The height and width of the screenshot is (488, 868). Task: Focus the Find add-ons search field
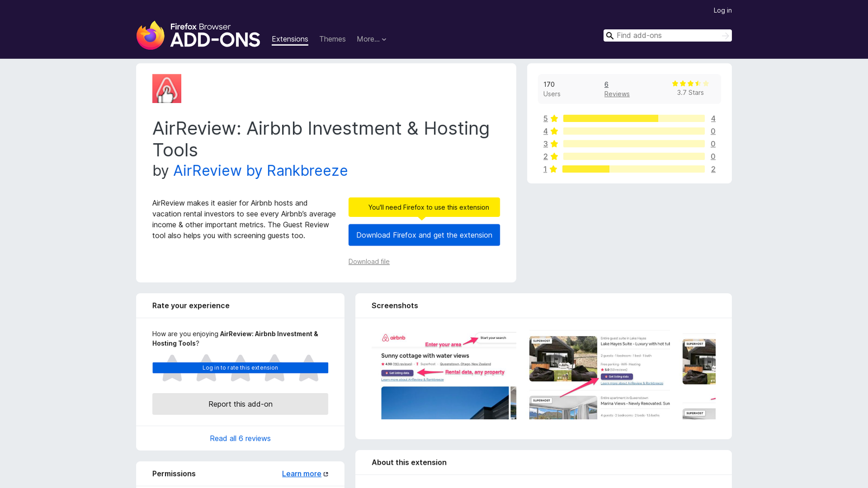667,36
